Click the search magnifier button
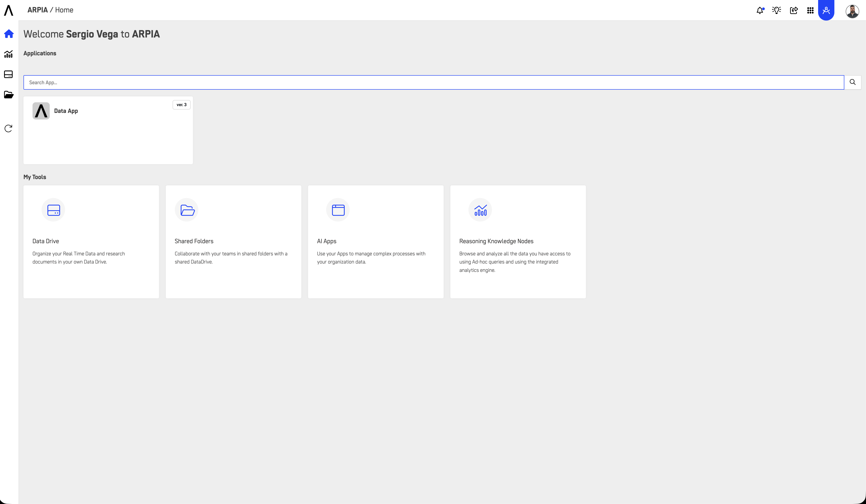The image size is (866, 504). pyautogui.click(x=853, y=82)
